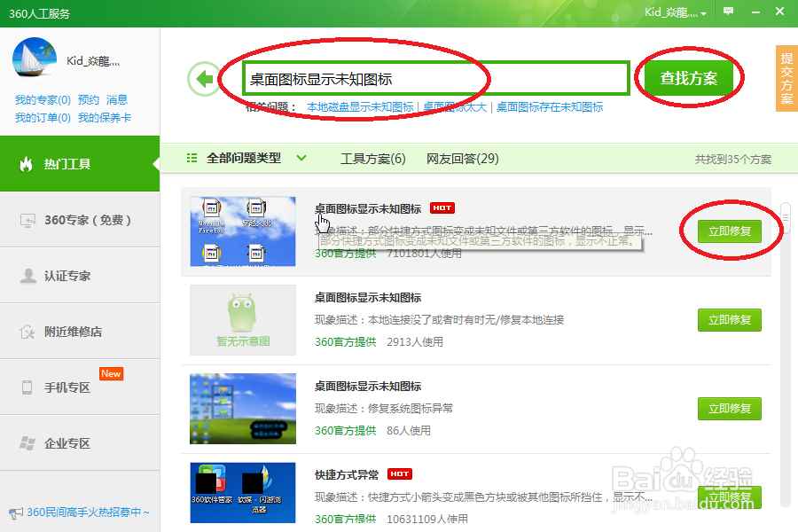Screen dimensions: 798x532
Task: Open 消息 link
Action: (117, 100)
